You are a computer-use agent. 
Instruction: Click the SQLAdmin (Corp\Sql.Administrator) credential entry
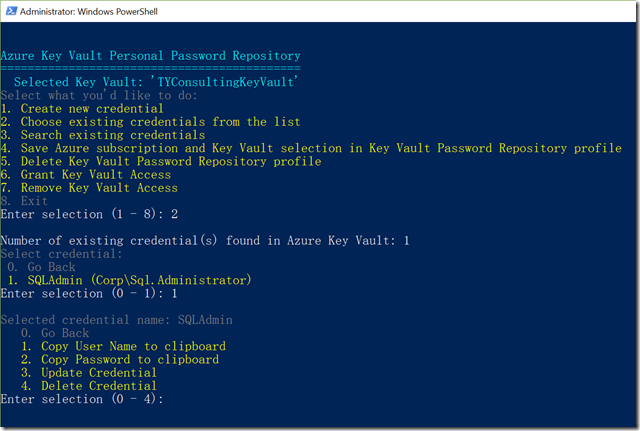pos(129,280)
